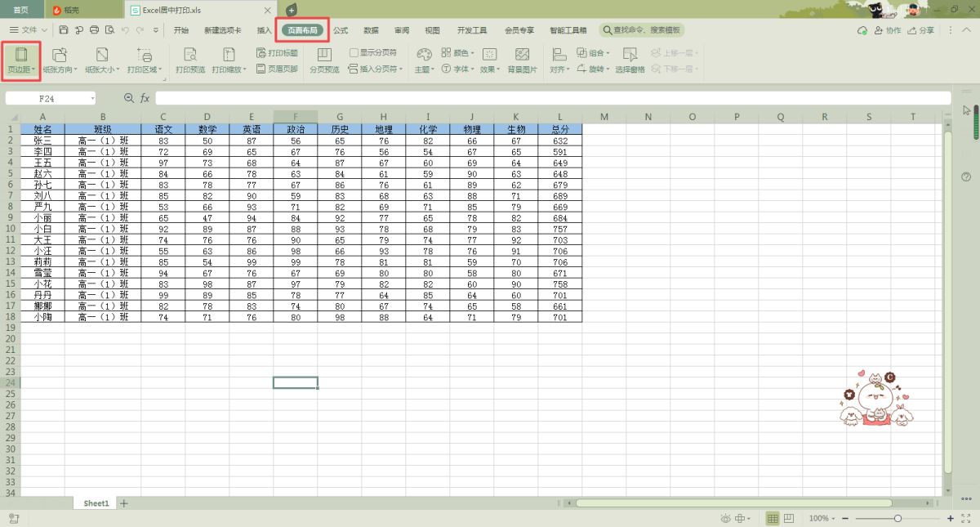Viewport: 980px width, 527px height.
Task: Click the 背景图片 background picture icon
Action: (523, 60)
